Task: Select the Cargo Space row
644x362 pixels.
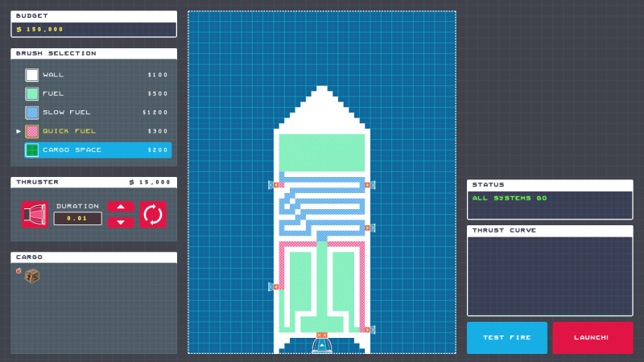Action: (x=97, y=150)
